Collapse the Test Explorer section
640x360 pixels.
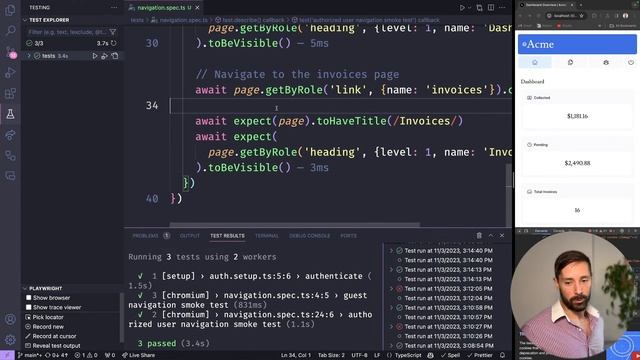coord(25,20)
